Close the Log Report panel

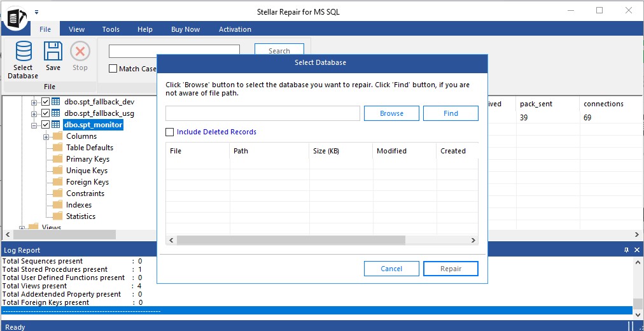click(x=637, y=250)
